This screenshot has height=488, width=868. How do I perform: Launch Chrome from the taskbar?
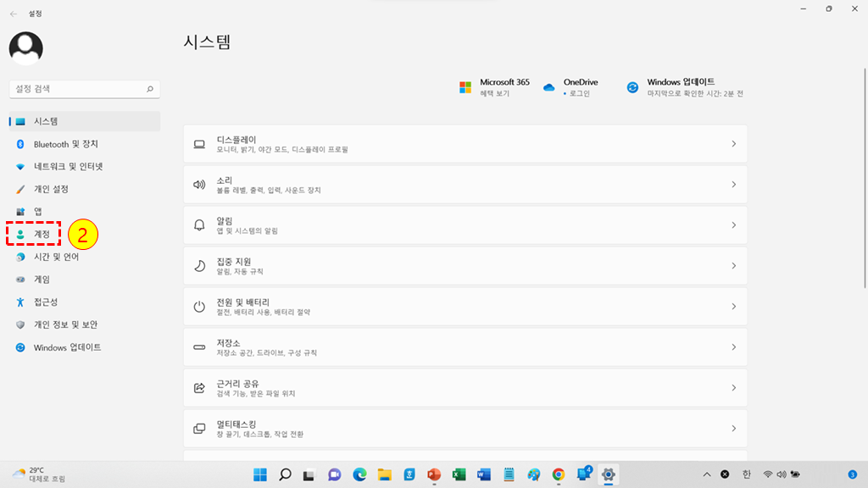(x=559, y=474)
